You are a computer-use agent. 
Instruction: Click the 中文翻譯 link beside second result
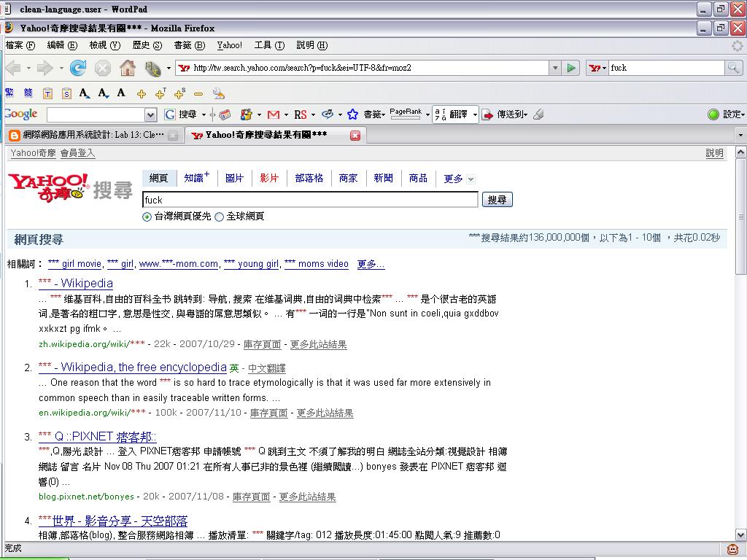pyautogui.click(x=267, y=368)
